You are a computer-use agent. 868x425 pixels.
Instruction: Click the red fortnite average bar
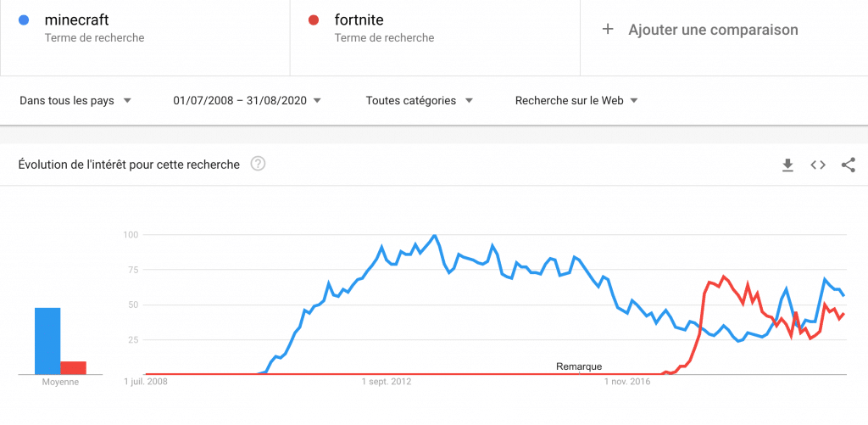pyautogui.click(x=74, y=367)
